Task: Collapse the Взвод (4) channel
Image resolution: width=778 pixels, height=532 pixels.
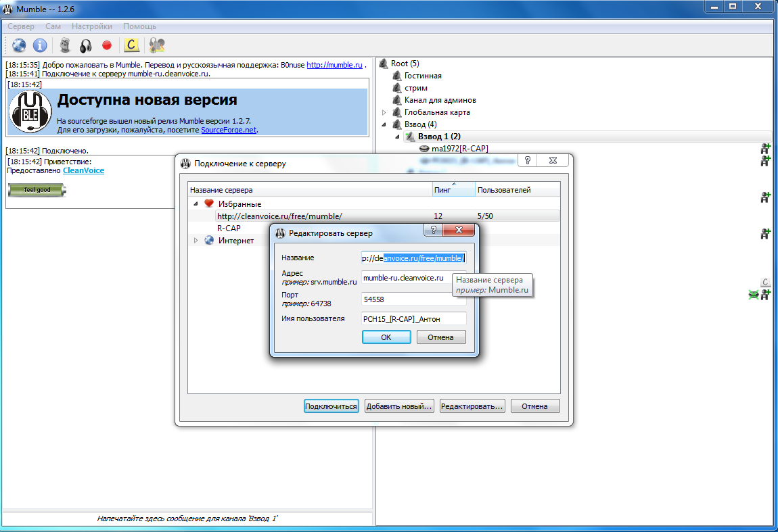Action: point(384,124)
